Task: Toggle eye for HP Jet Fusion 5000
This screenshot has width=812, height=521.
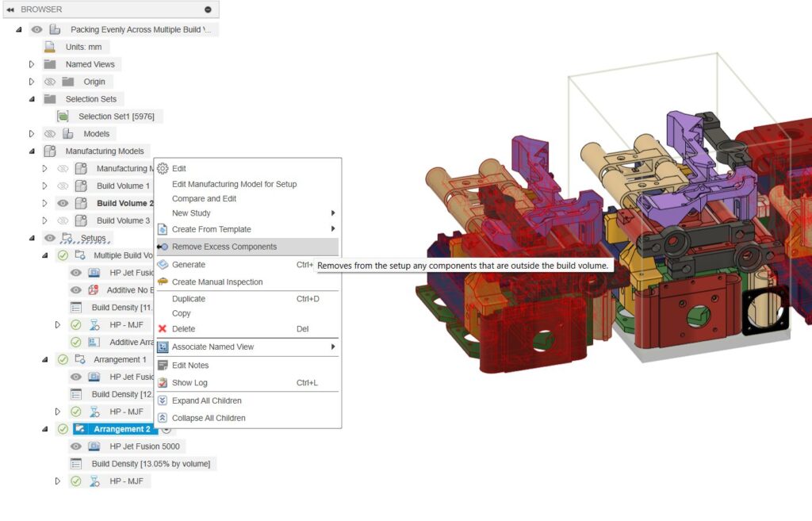Action: coord(75,446)
